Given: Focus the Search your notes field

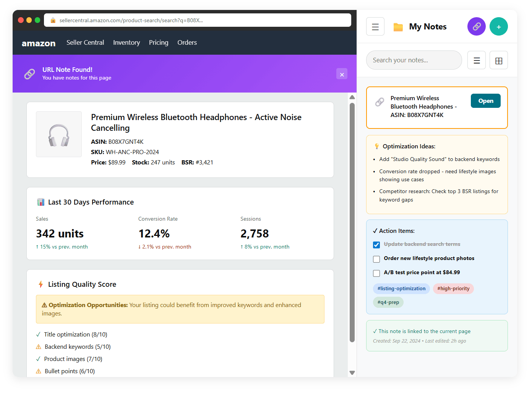Looking at the screenshot, I should click(x=414, y=60).
